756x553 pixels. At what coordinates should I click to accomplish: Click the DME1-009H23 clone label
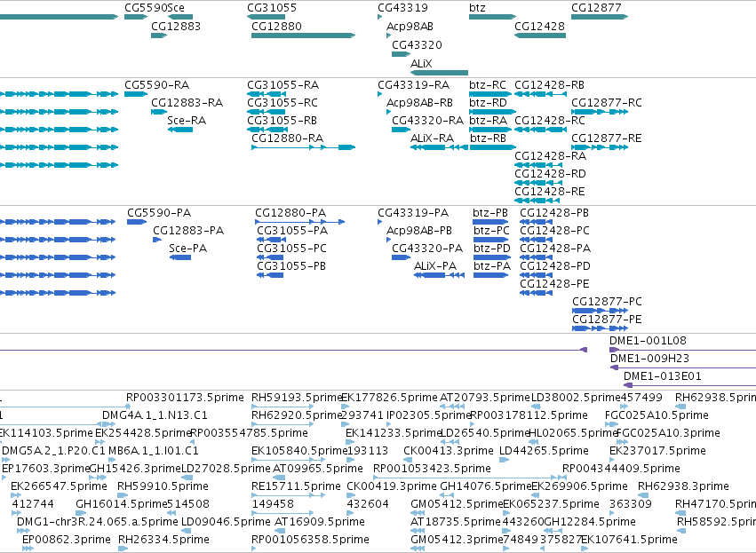click(x=650, y=359)
